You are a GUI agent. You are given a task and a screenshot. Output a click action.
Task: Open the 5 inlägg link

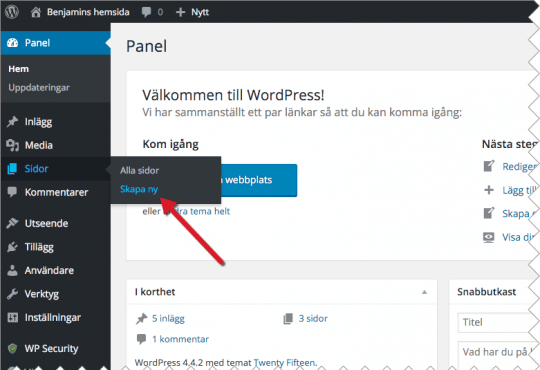[168, 319]
